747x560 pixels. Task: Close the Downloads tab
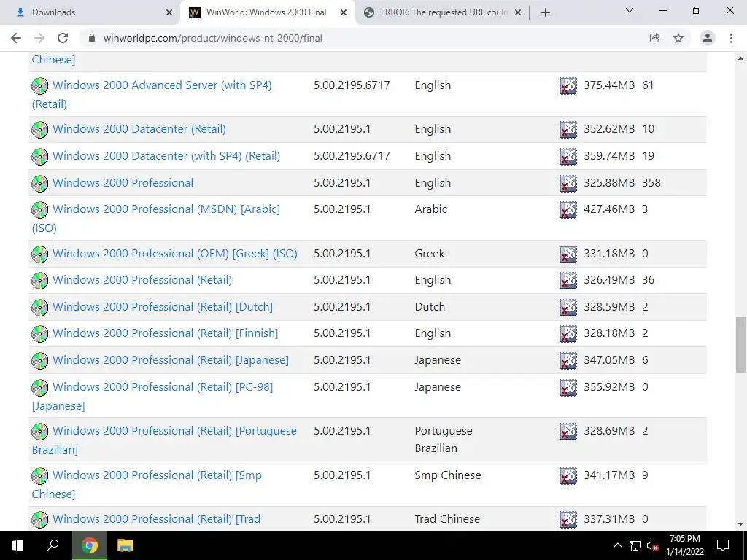tap(169, 12)
